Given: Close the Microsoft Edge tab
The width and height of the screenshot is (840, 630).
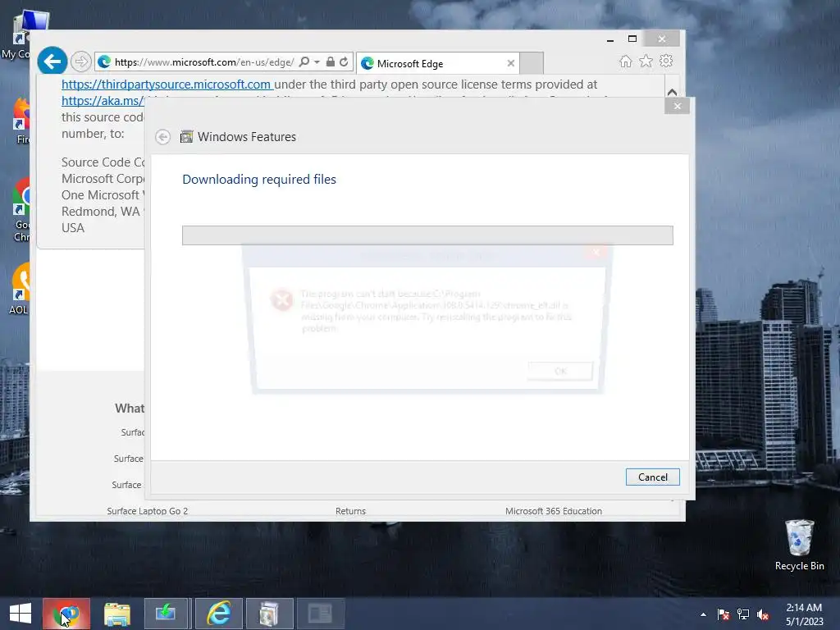Looking at the screenshot, I should click(510, 63).
